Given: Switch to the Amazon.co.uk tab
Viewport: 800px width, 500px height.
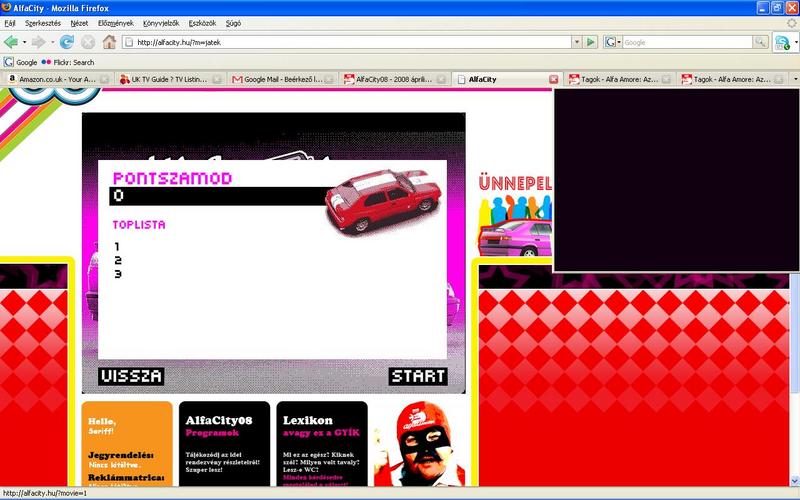Looking at the screenshot, I should 56,79.
